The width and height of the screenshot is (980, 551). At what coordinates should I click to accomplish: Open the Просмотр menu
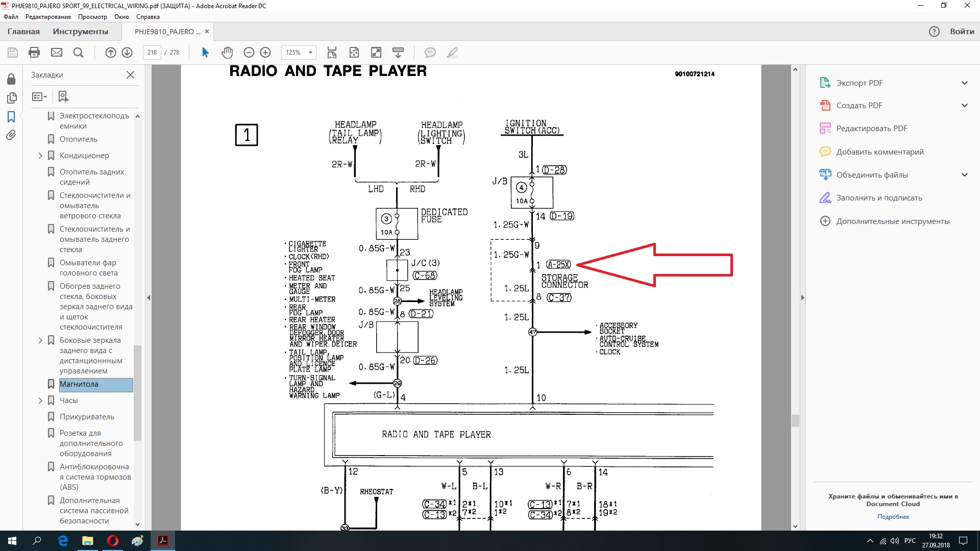tap(92, 17)
